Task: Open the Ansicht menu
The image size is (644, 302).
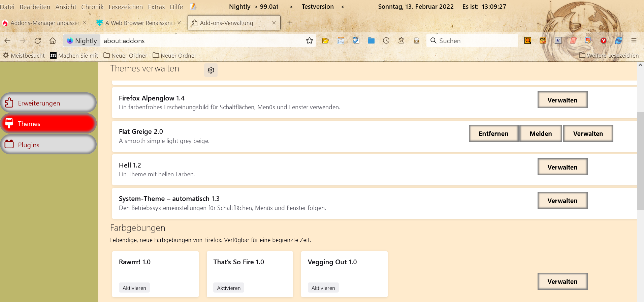Action: (66, 7)
